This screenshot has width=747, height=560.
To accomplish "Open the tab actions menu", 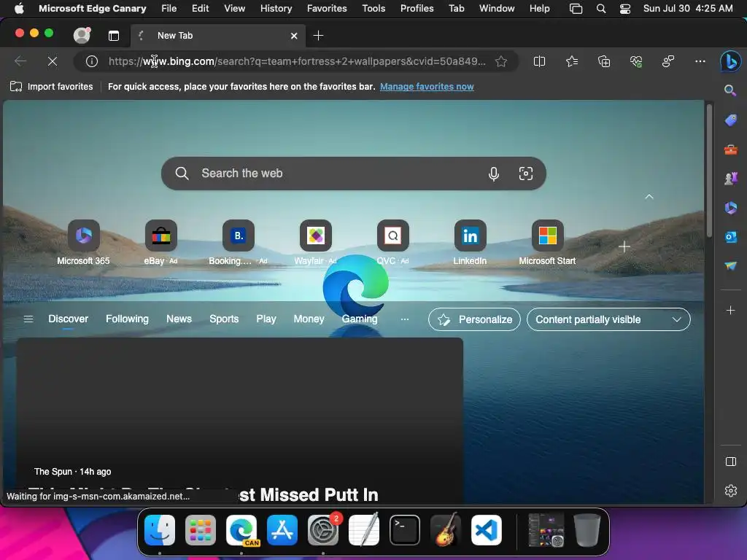I will pos(113,36).
